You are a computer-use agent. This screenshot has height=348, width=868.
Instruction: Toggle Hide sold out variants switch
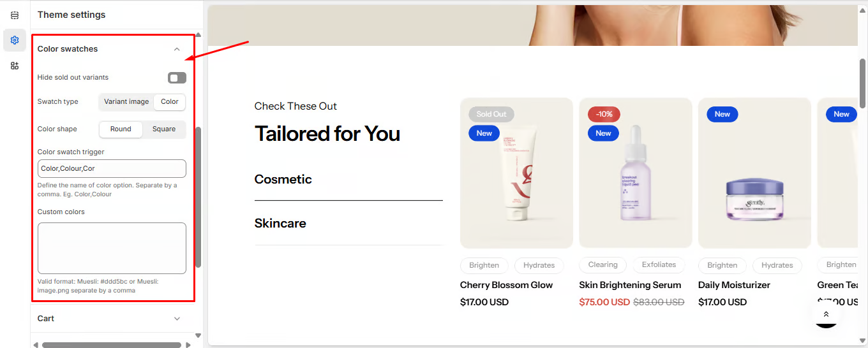pyautogui.click(x=177, y=78)
